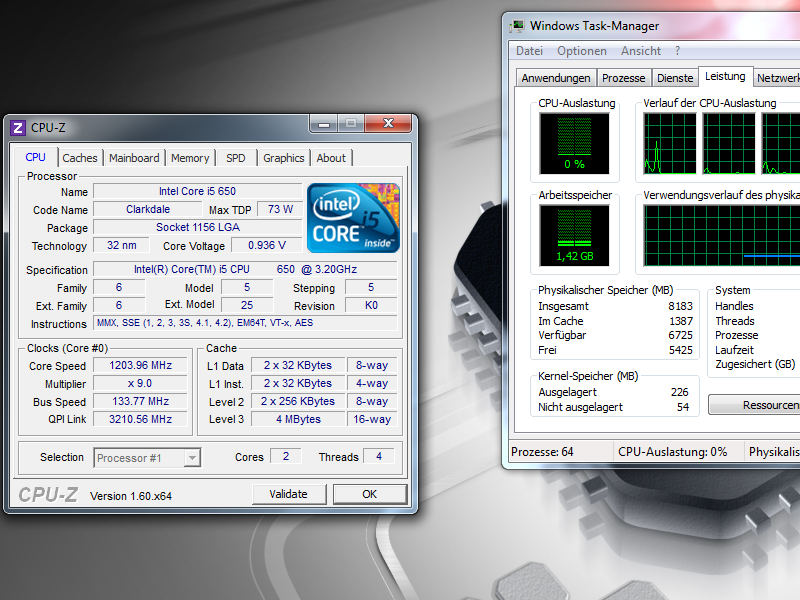Select the Leistung tab
The width and height of the screenshot is (800, 600).
coord(725,76)
